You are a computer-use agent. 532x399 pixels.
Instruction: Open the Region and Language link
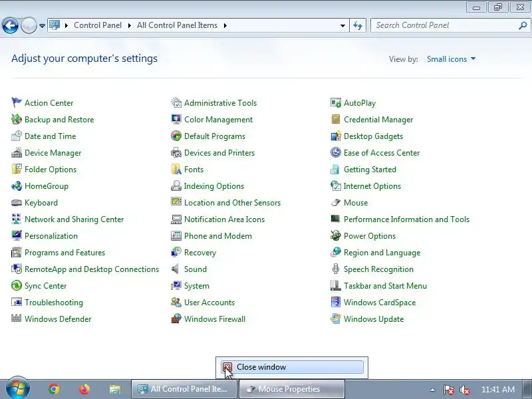coord(382,253)
